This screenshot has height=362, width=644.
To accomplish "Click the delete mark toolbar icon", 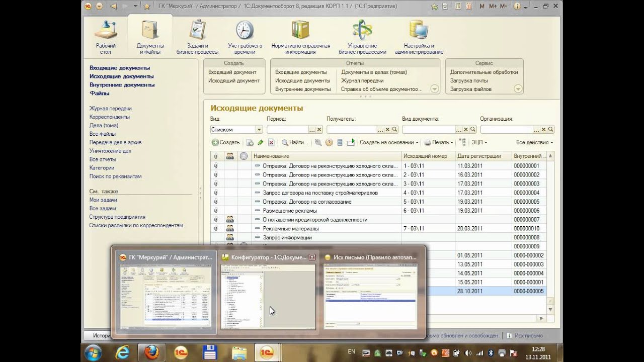I will point(271,142).
